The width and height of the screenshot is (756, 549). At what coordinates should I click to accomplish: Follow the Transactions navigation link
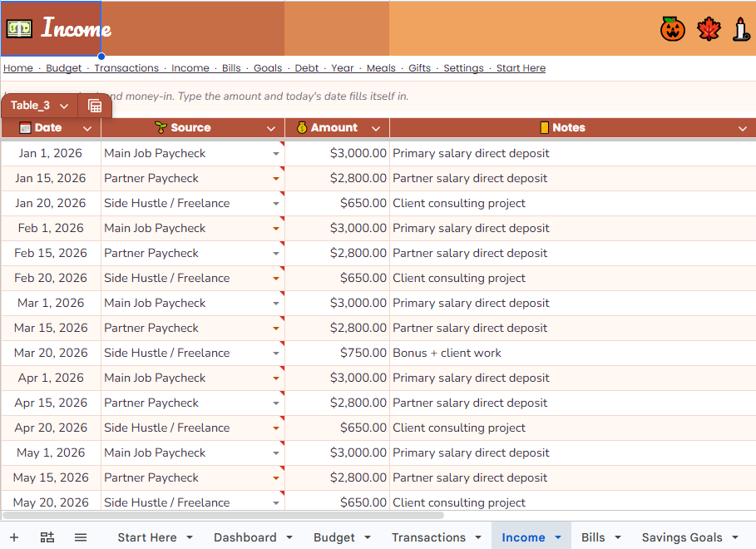[x=126, y=68]
